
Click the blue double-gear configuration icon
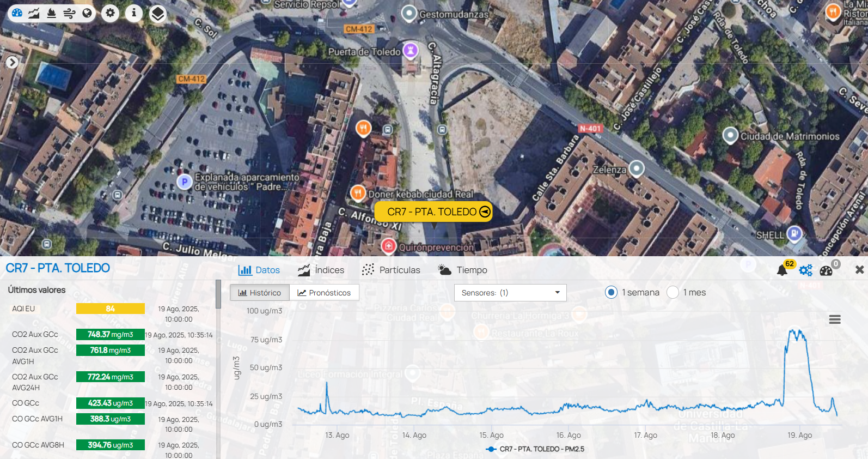point(806,270)
